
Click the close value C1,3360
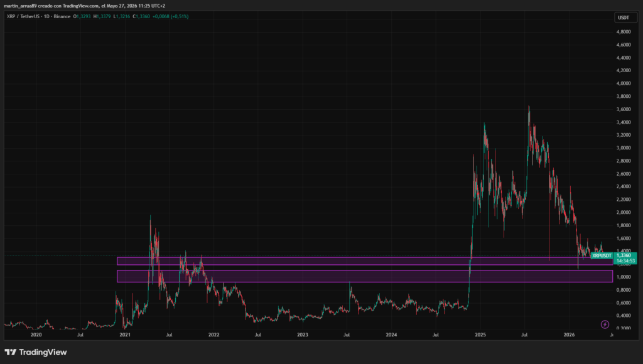click(x=141, y=16)
